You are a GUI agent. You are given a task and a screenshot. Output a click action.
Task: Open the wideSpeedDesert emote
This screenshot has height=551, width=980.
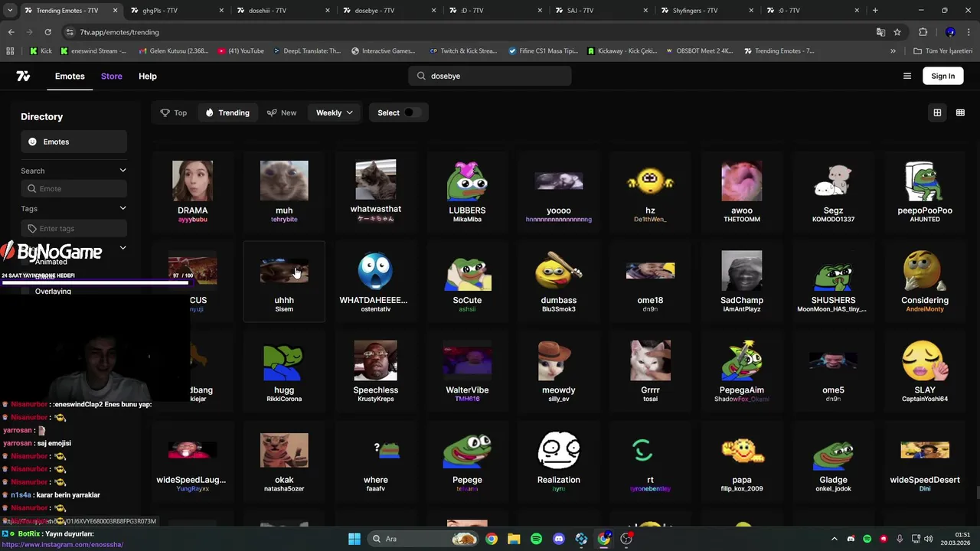point(925,461)
